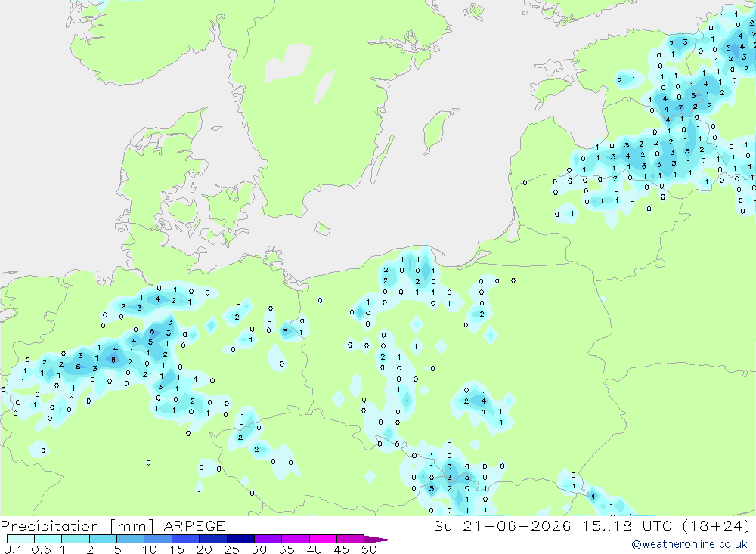Image resolution: width=756 pixels, height=554 pixels.
Task: Click the '15..18 UTC' time text
Action: pos(627,525)
